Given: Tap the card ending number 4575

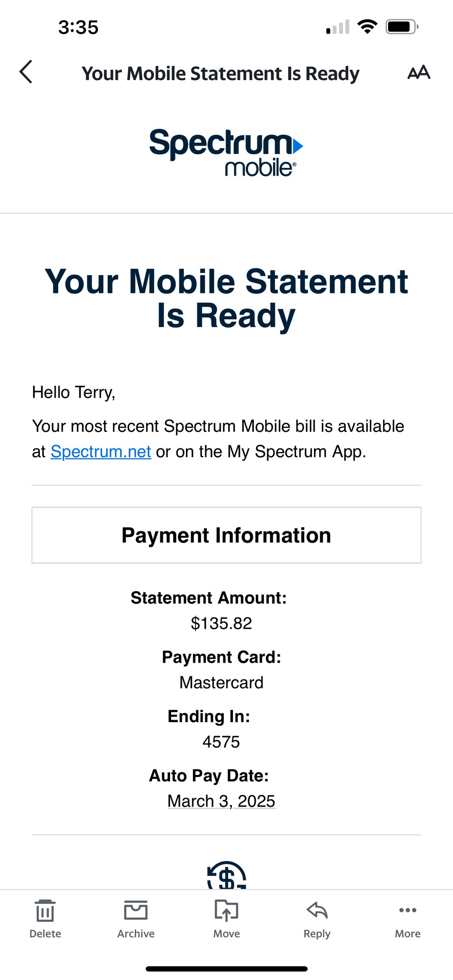Looking at the screenshot, I should (221, 742).
